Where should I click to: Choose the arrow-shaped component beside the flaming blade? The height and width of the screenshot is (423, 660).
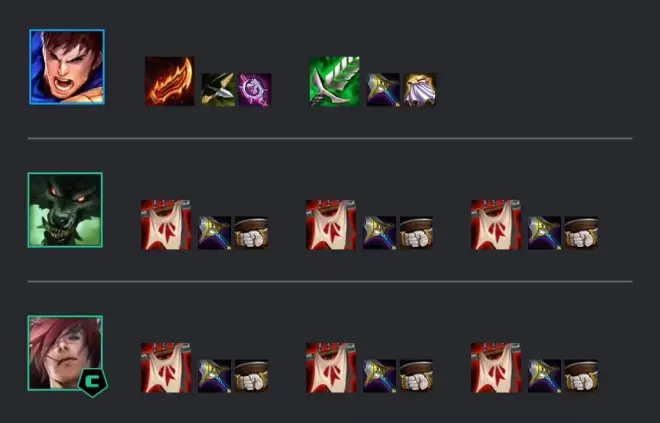(x=218, y=90)
